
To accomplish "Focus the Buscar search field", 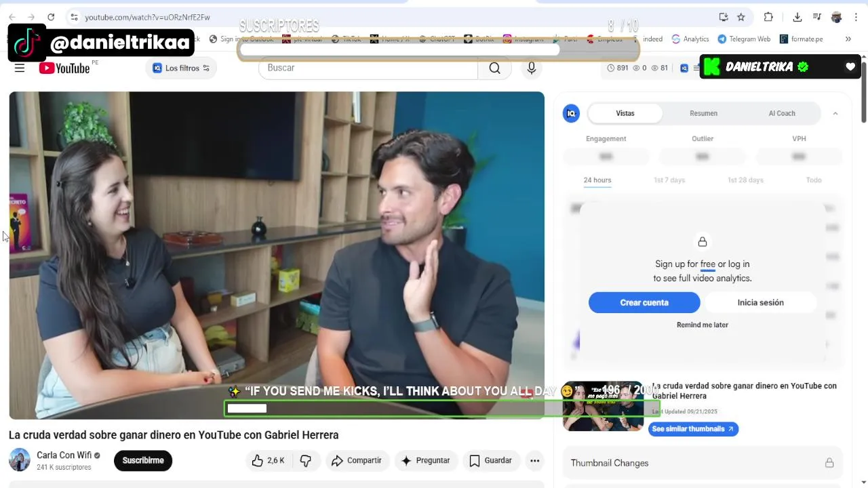I will point(368,68).
